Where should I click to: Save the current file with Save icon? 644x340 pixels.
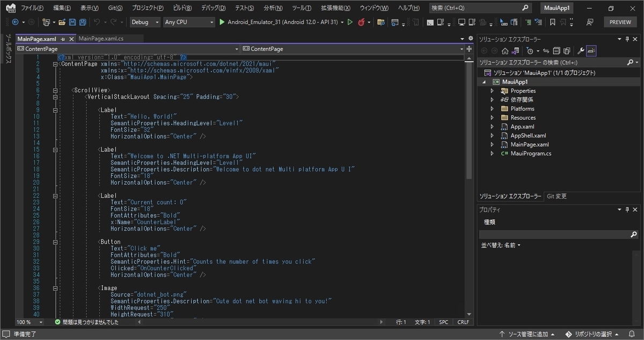point(72,22)
